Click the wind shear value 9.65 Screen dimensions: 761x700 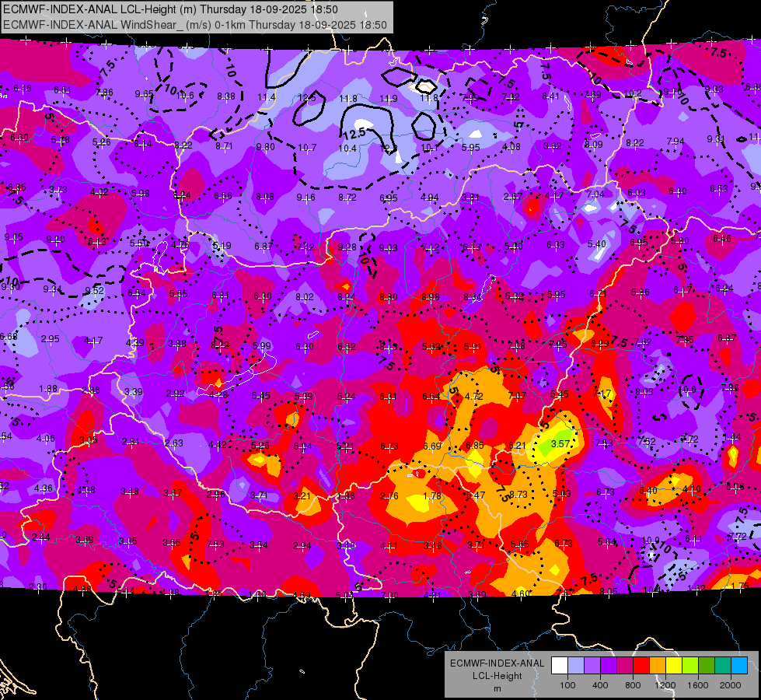point(144,94)
